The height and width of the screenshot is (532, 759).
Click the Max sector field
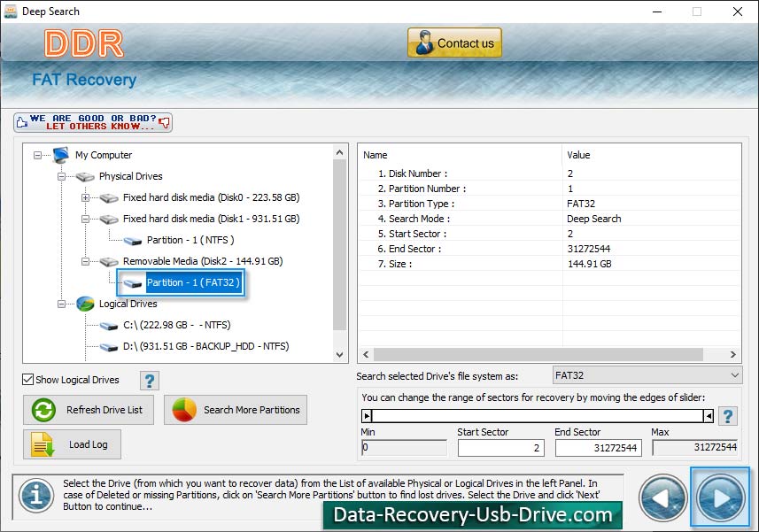695,447
